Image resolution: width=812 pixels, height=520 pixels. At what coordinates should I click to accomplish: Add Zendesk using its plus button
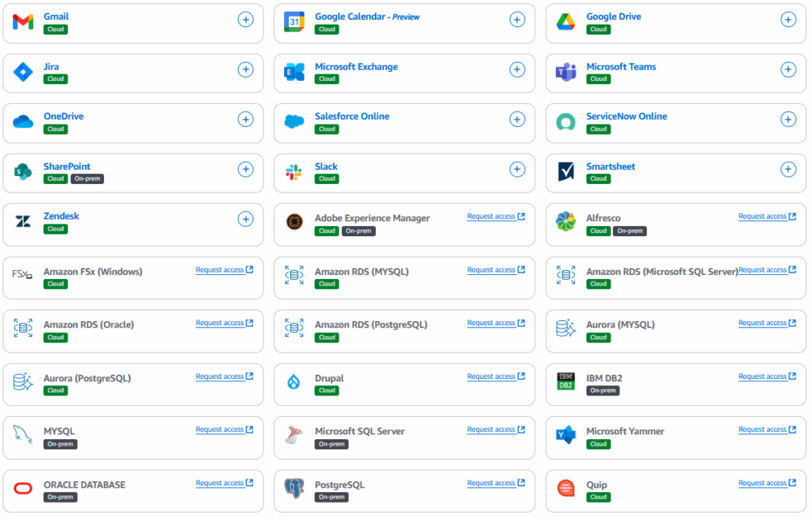[246, 219]
